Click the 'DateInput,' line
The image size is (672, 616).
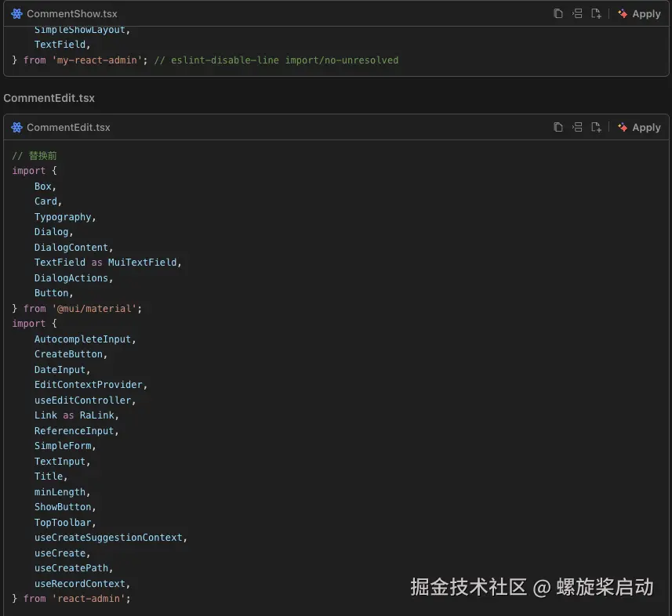62,370
